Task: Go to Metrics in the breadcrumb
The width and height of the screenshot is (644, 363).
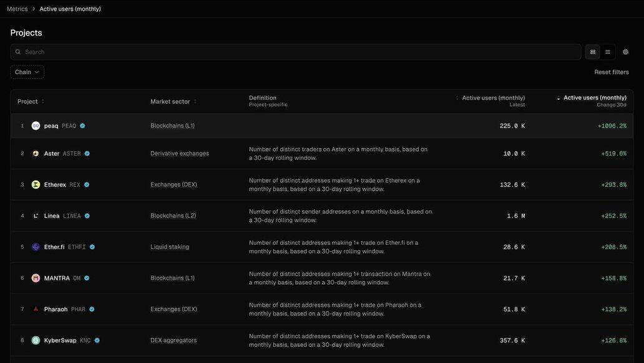Action: pos(17,9)
